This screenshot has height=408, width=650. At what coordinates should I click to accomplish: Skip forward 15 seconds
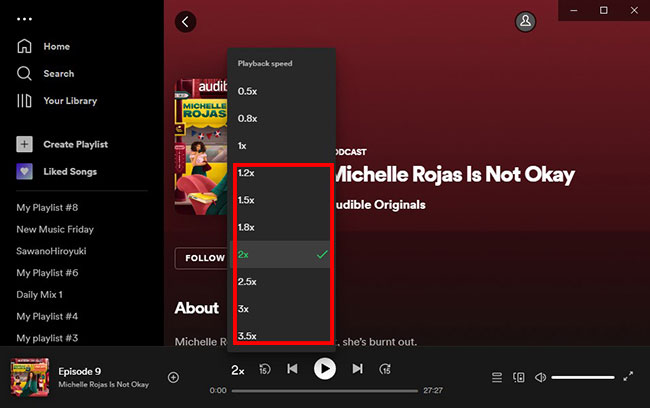pyautogui.click(x=385, y=369)
